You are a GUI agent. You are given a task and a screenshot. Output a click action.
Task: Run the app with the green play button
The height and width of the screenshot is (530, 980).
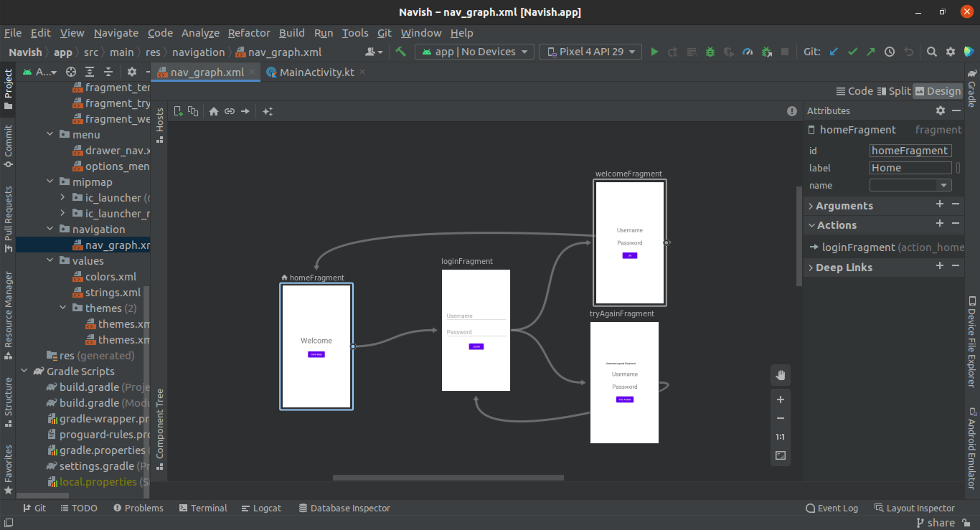tap(654, 52)
